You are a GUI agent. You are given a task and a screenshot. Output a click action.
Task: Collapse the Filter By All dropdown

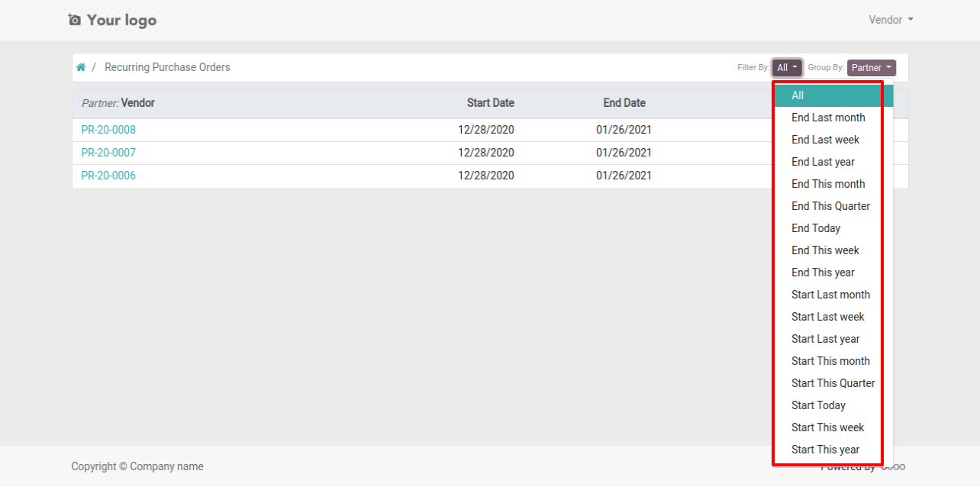(787, 68)
